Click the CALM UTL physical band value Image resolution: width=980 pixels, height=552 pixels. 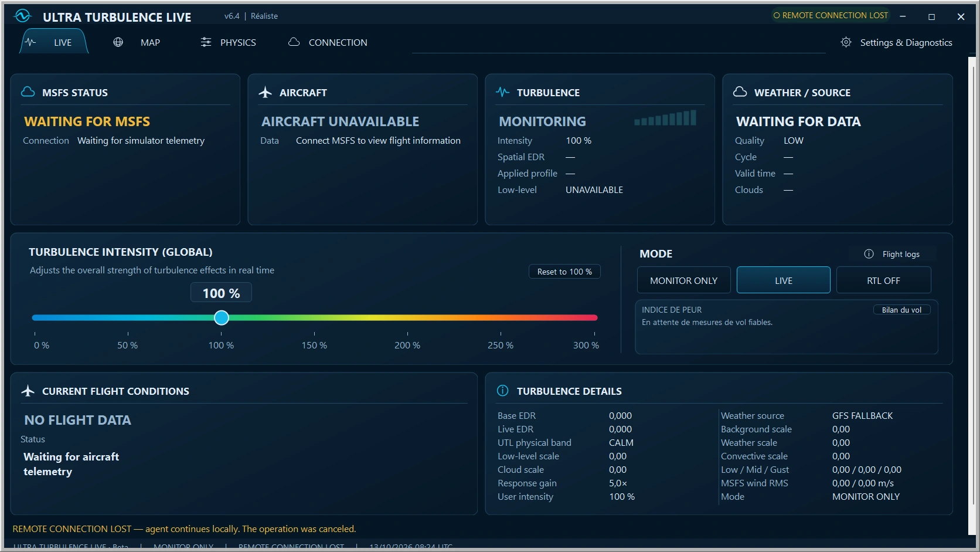(621, 442)
